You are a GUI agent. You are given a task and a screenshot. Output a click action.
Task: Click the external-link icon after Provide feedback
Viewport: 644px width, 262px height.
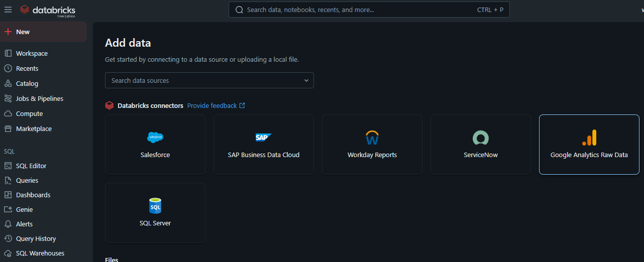point(242,105)
